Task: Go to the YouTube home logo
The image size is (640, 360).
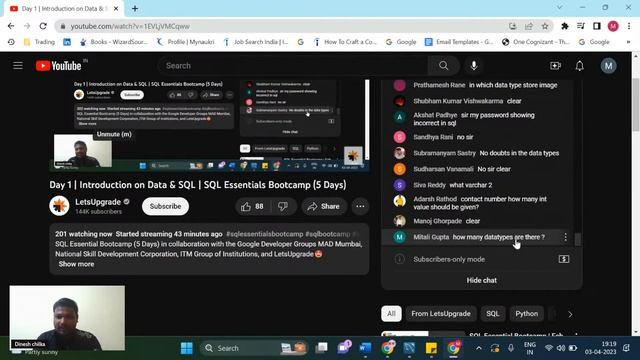Action: (58, 65)
